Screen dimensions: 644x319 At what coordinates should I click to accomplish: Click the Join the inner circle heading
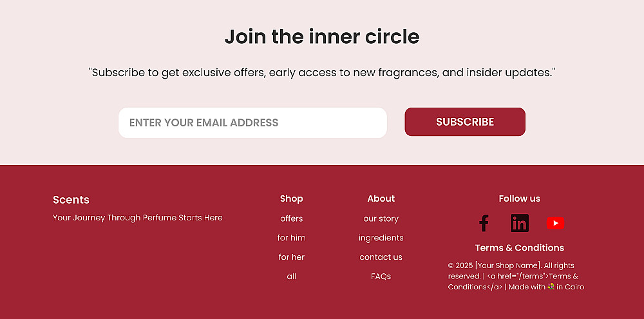click(x=322, y=37)
